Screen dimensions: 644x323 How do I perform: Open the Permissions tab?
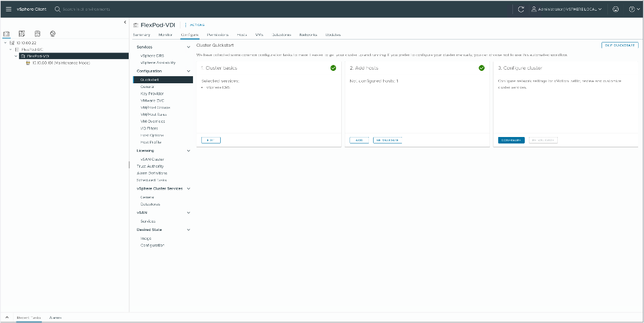(218, 35)
